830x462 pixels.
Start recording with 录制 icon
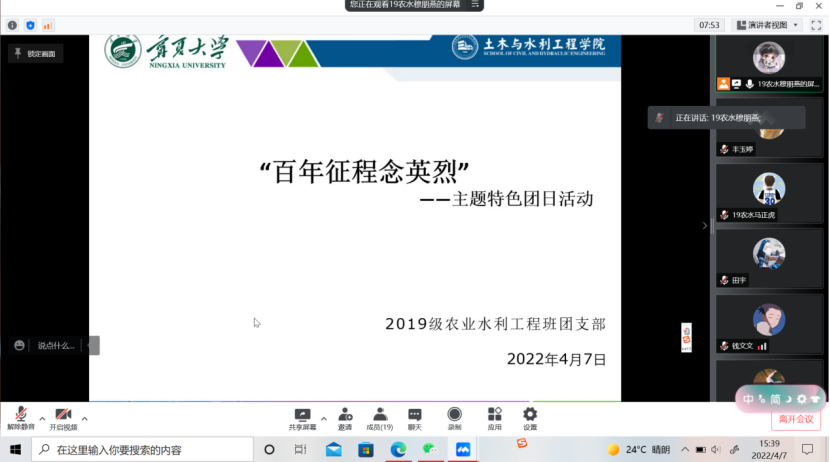[x=455, y=417]
